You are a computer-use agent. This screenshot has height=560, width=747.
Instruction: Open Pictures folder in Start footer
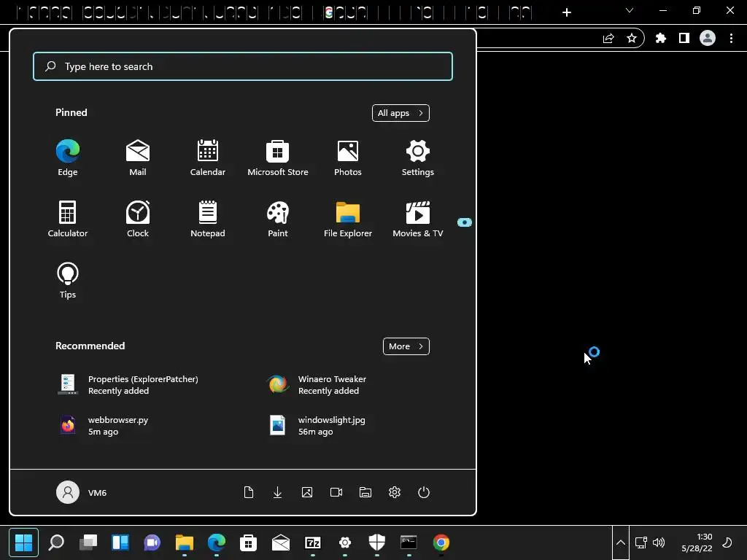pyautogui.click(x=307, y=492)
